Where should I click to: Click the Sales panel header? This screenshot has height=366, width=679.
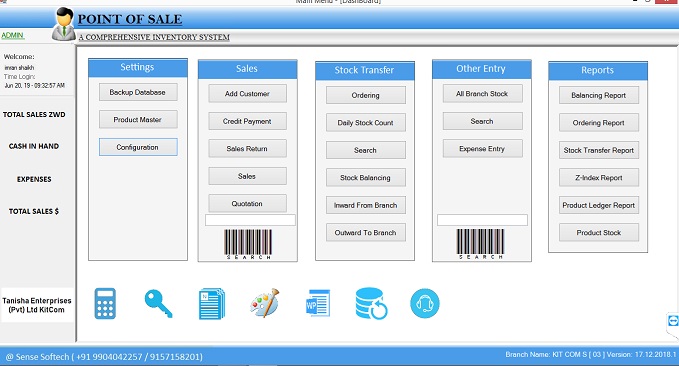click(247, 69)
